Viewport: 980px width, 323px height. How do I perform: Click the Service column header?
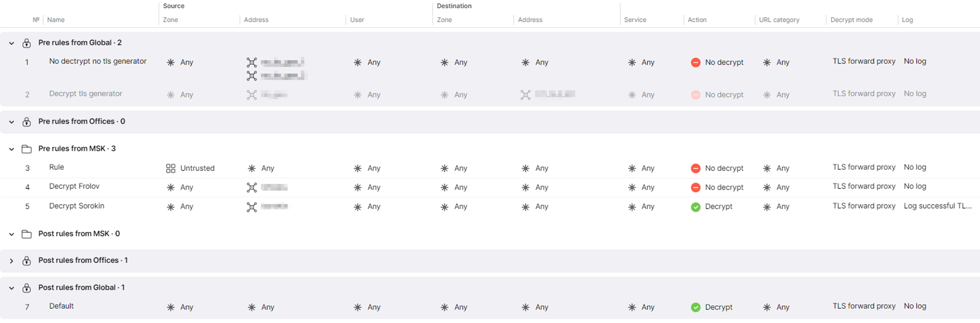(x=635, y=20)
